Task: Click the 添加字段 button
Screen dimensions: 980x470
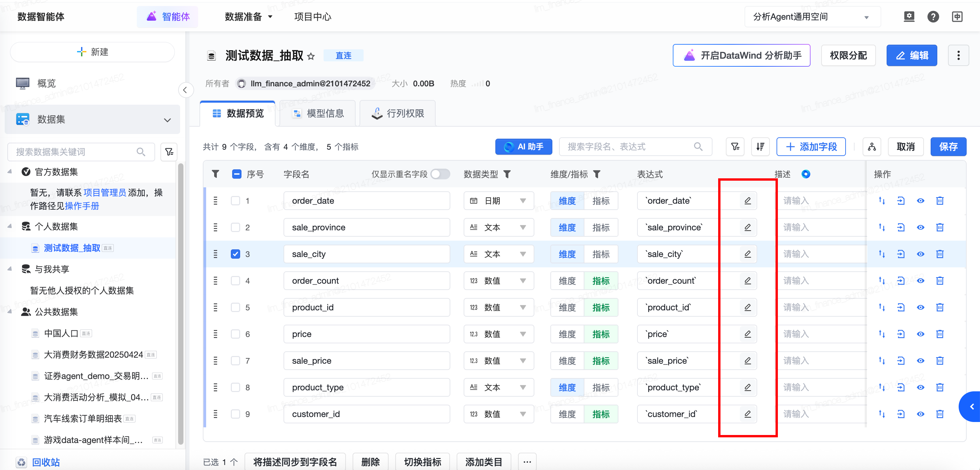Action: click(x=811, y=146)
